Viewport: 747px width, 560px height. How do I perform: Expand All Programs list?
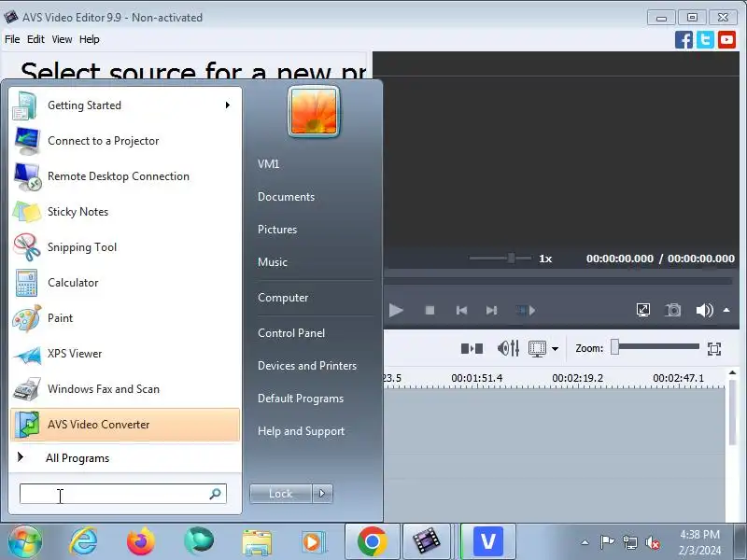click(x=124, y=458)
